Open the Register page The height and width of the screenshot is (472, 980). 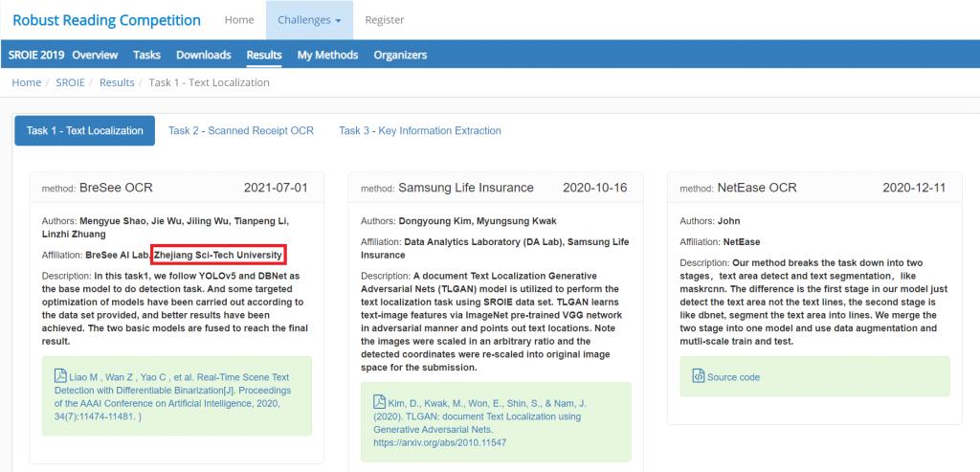(385, 20)
